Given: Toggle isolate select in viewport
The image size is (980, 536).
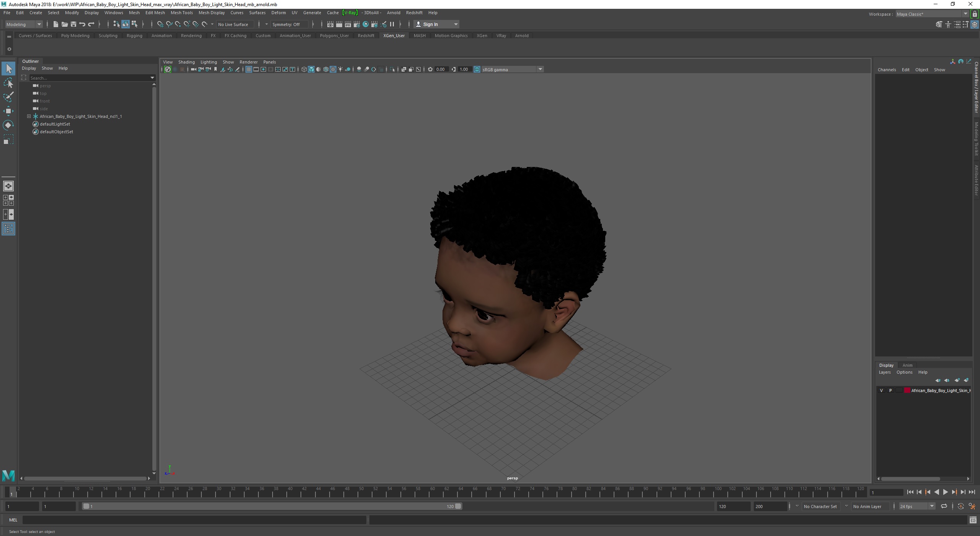Looking at the screenshot, I should coord(392,69).
